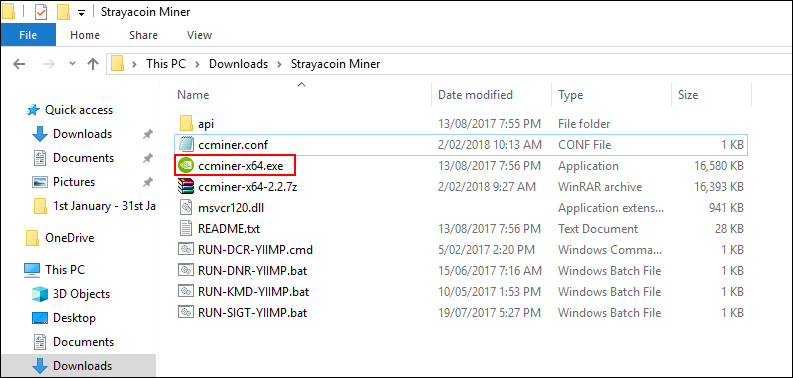Select the api folder name
Screen dimensions: 793x378
pyautogui.click(x=206, y=123)
